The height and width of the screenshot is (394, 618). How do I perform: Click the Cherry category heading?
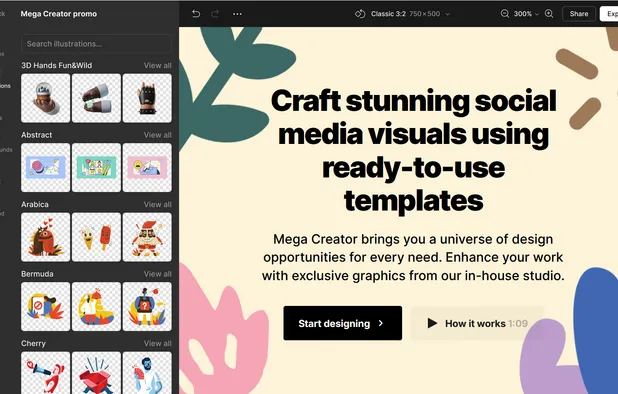(x=34, y=343)
